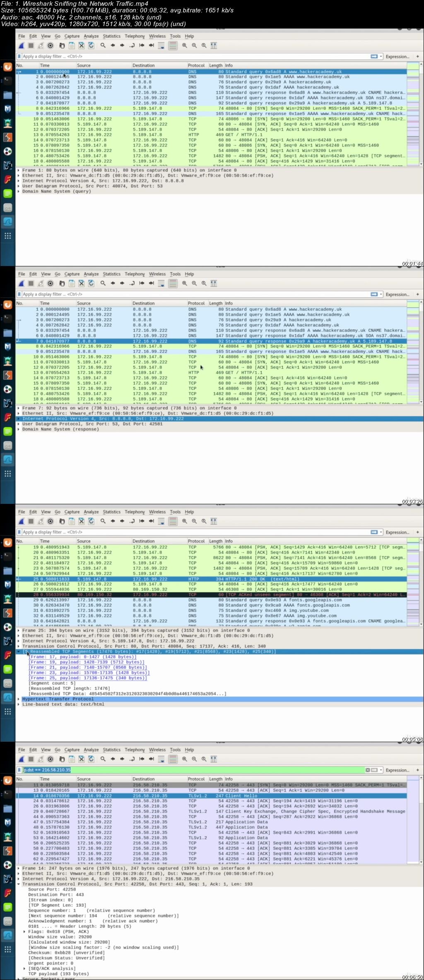Open Analyze menu in 00:03:26 frame
Image resolution: width=424 pixels, height=980 pixels.
tap(91, 274)
